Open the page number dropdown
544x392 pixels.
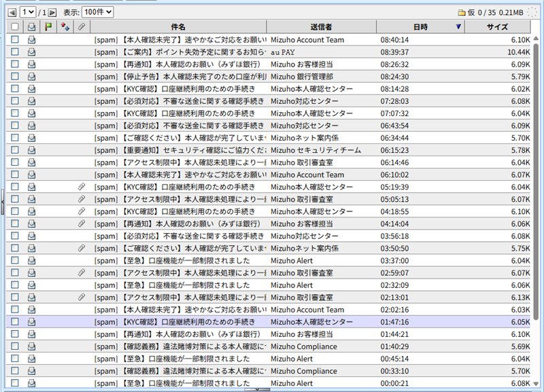pos(28,12)
